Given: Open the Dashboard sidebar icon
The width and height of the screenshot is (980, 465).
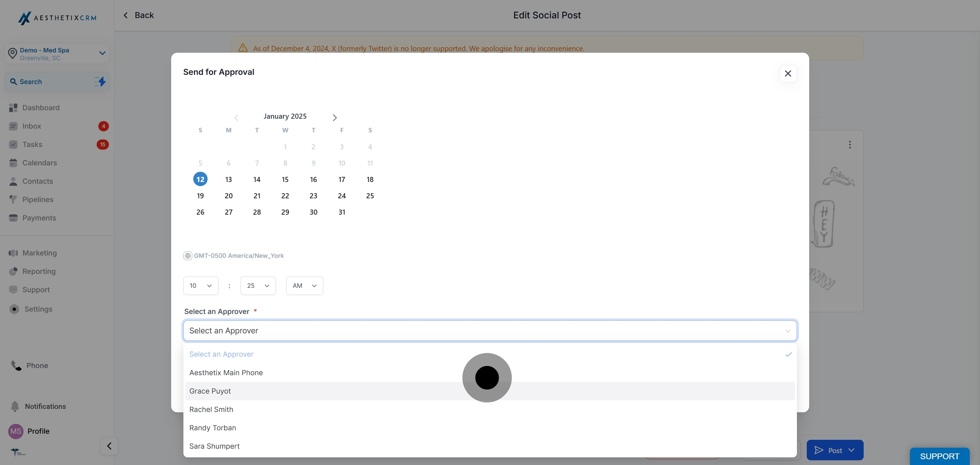Looking at the screenshot, I should (13, 107).
